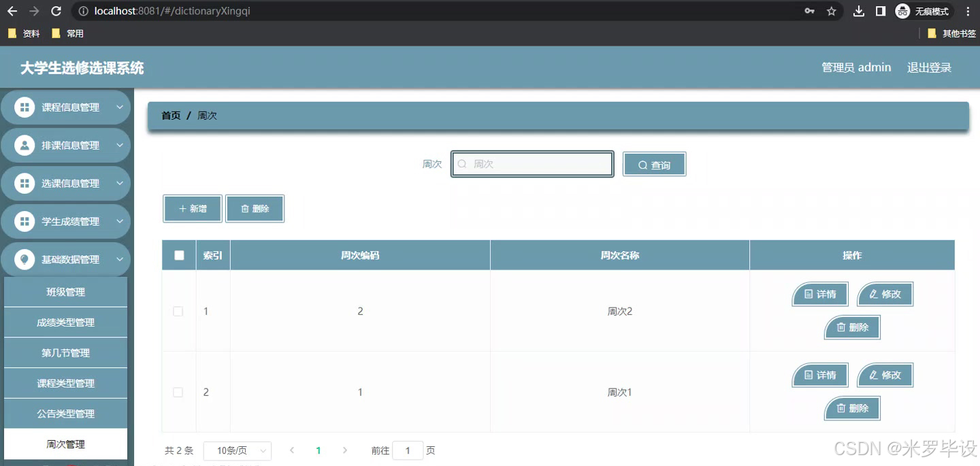This screenshot has width=980, height=466.
Task: Click the 首页 breadcrumb link
Action: pyautogui.click(x=171, y=116)
